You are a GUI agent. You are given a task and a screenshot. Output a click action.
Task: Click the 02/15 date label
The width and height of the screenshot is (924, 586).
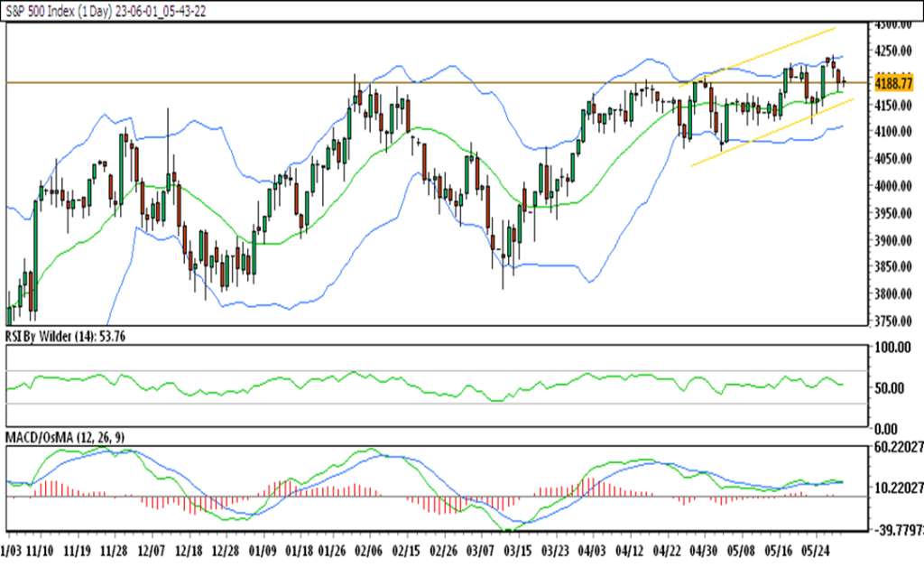[407, 551]
